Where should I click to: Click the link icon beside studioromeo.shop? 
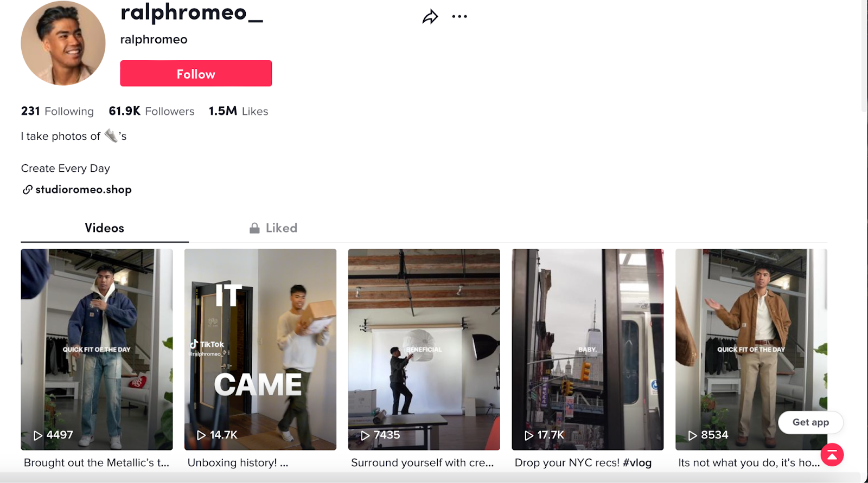point(27,190)
